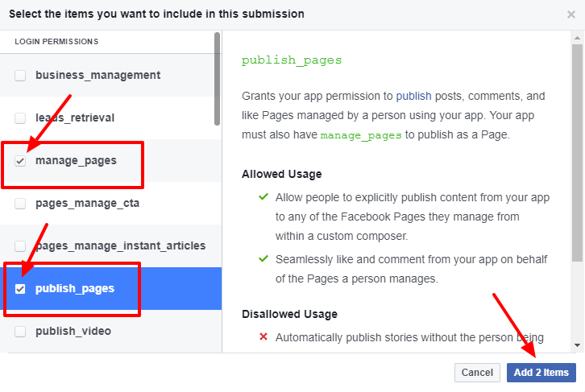
Task: Select the business_management list item
Action: point(97,76)
